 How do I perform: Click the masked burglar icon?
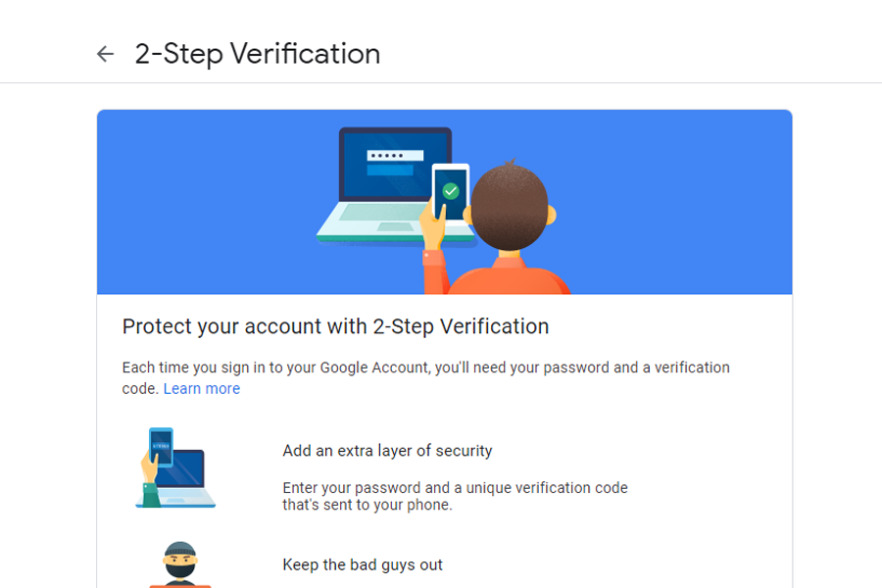pos(179,563)
